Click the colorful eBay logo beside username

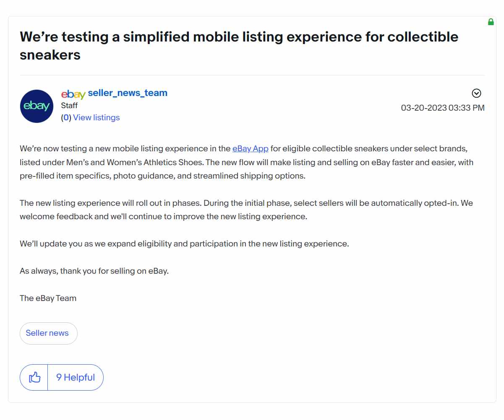[x=73, y=94]
